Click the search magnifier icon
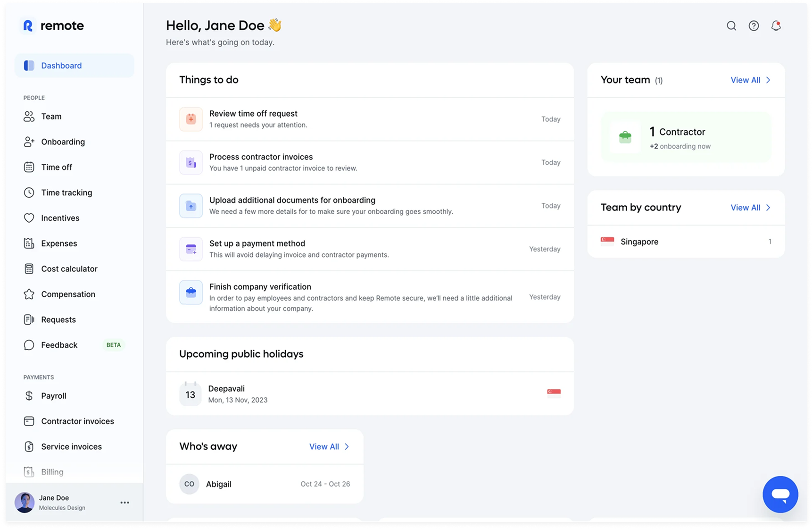This screenshot has height=529, width=812. point(731,26)
